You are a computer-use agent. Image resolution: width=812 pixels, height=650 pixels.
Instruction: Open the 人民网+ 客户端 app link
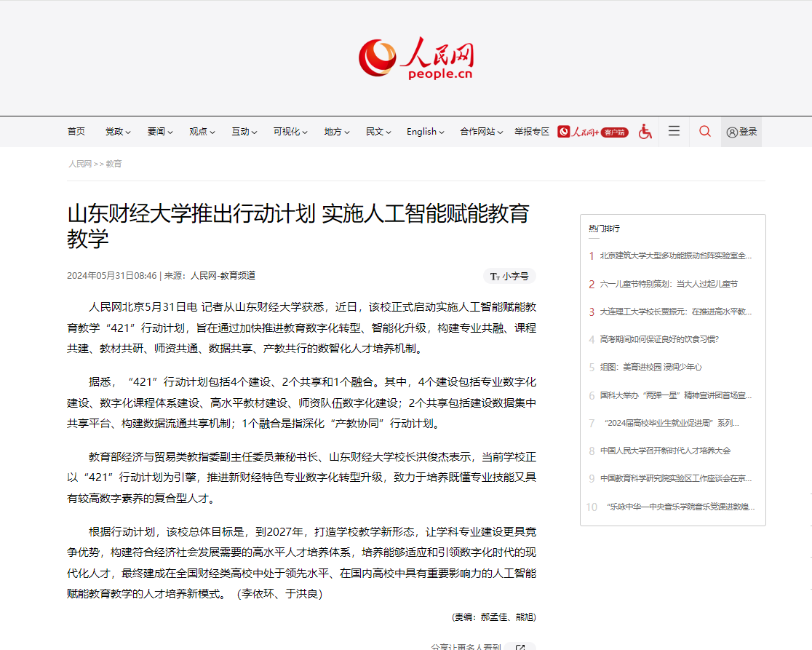click(x=593, y=132)
